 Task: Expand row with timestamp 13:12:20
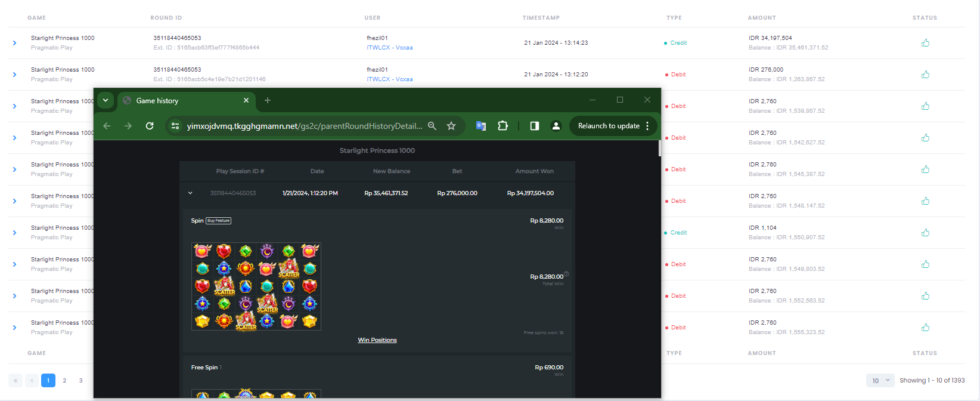pyautogui.click(x=15, y=75)
